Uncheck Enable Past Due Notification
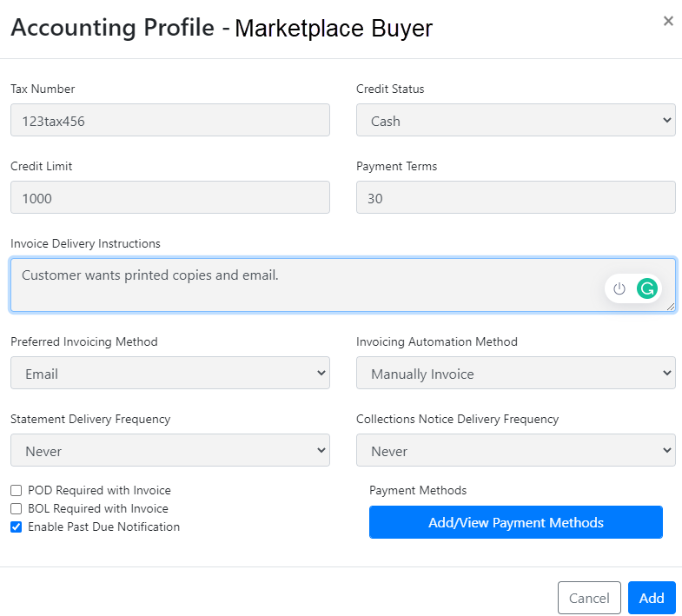The image size is (682, 616). pyautogui.click(x=17, y=527)
